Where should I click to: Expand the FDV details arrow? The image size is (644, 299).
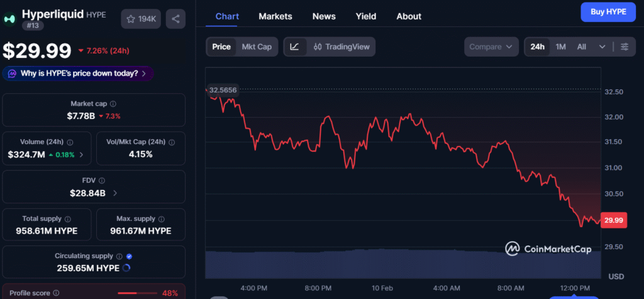pyautogui.click(x=114, y=193)
